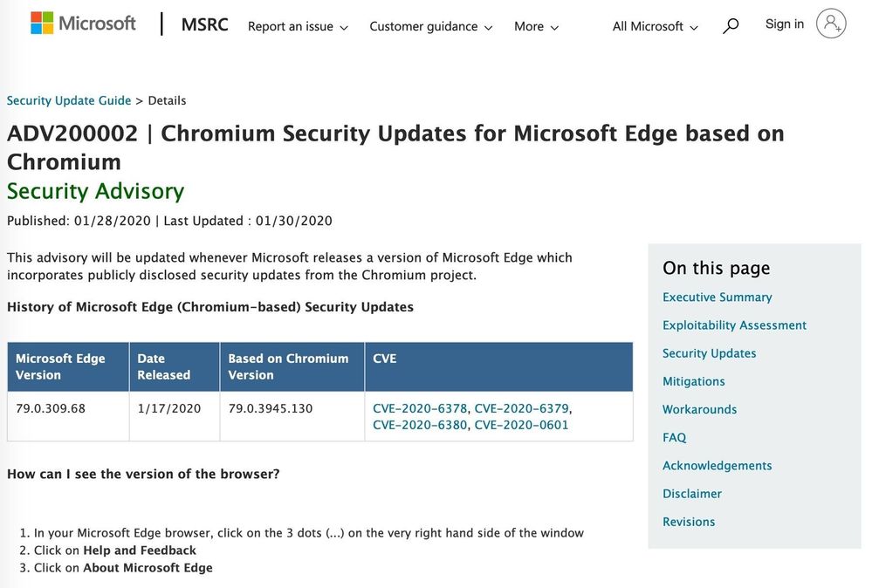The width and height of the screenshot is (872, 588).
Task: Click the Sign in link
Action: click(x=784, y=24)
